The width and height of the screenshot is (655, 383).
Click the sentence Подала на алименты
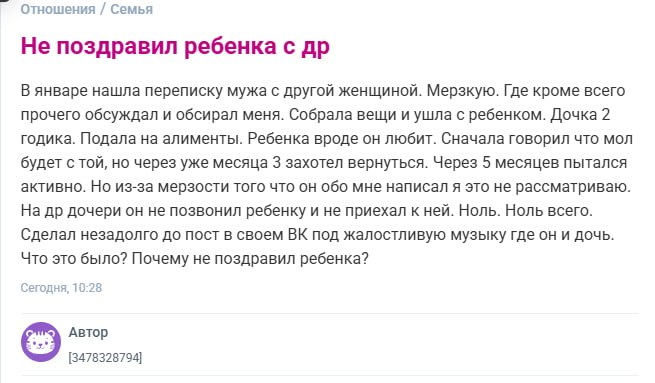click(x=161, y=139)
